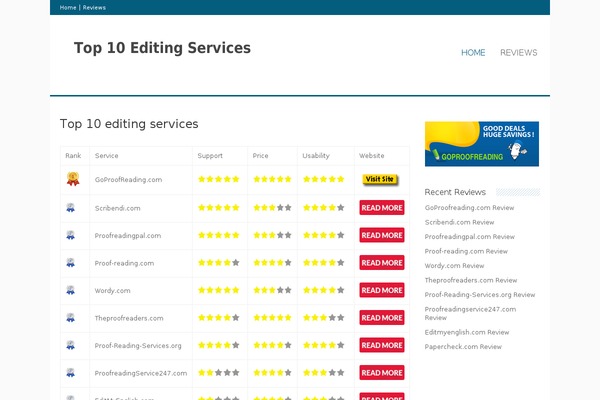Viewport: 600px width, 400px height.
Task: Open Proofreadingpal.com Review in Recent Reviews
Action: tap(470, 237)
